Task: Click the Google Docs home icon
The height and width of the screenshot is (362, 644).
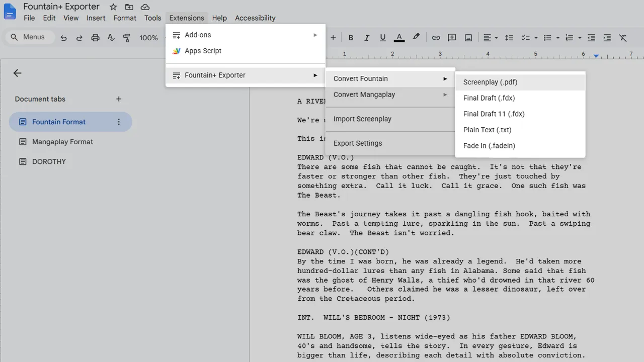Action: (x=10, y=12)
